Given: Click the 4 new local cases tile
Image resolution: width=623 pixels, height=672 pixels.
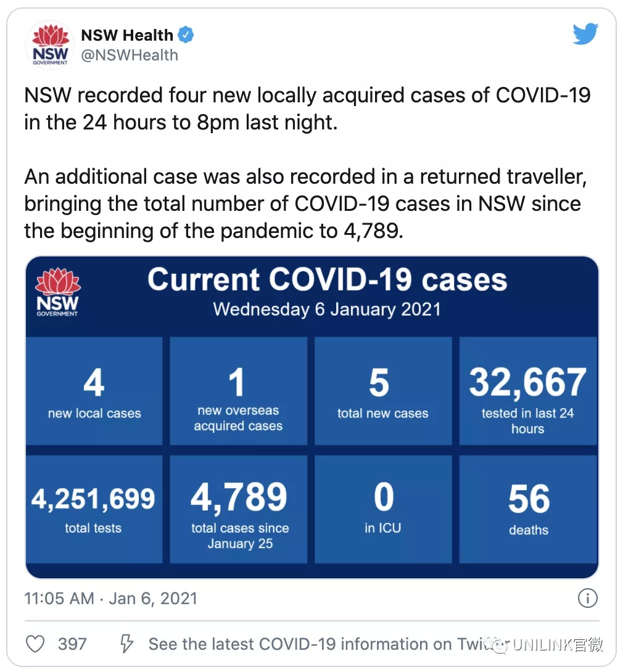Looking at the screenshot, I should tap(94, 391).
